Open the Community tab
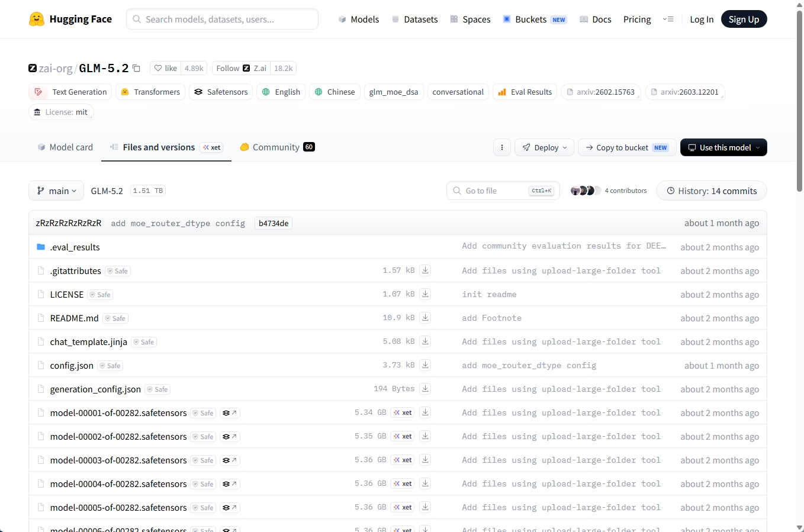The height and width of the screenshot is (532, 804). [277, 147]
